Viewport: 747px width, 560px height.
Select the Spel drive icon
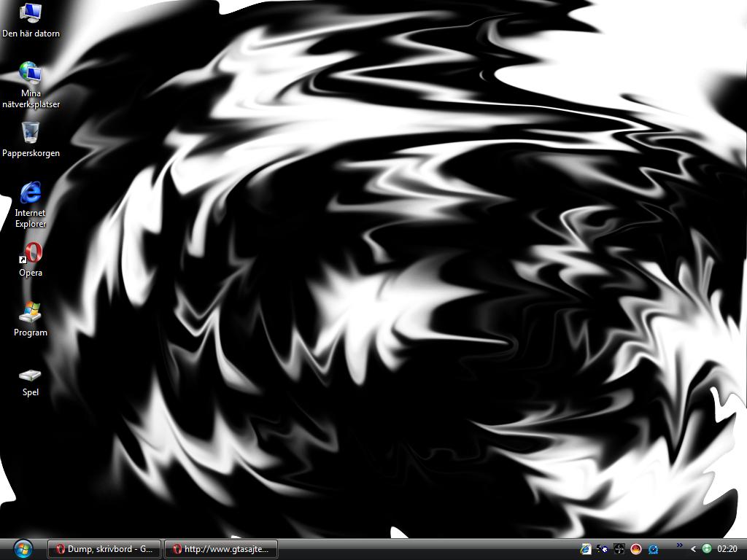[x=31, y=382]
